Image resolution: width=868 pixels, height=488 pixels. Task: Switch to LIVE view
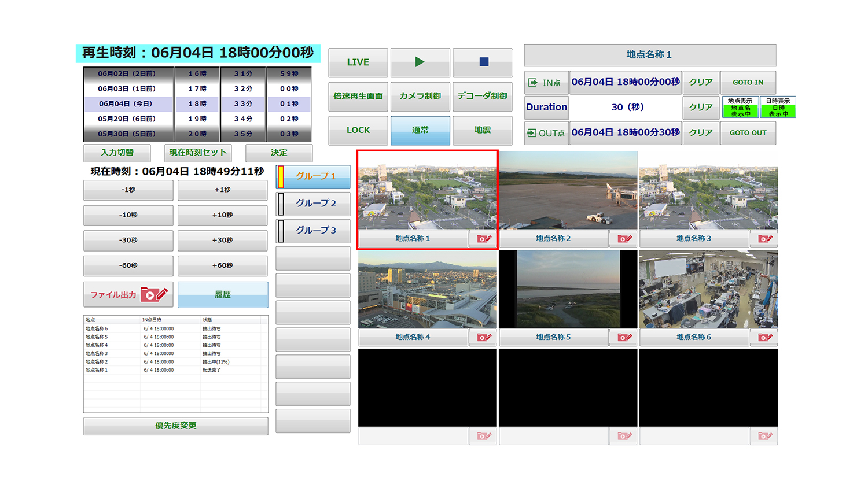(x=358, y=62)
